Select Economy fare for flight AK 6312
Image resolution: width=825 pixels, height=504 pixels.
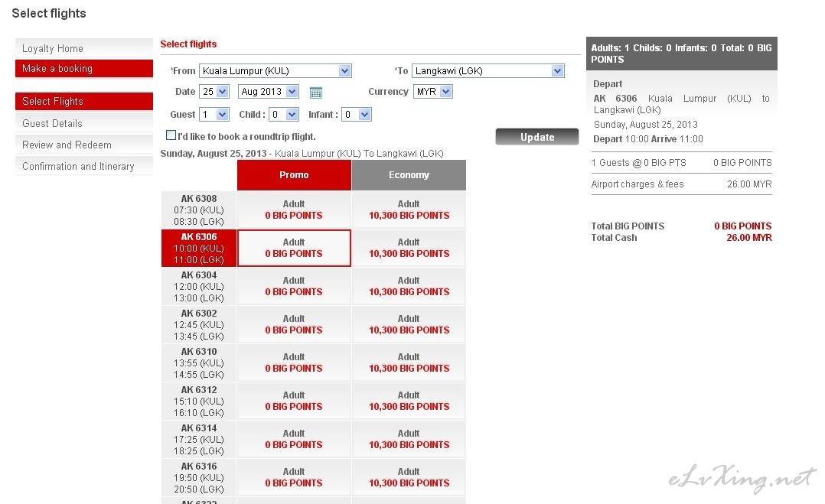coord(409,401)
